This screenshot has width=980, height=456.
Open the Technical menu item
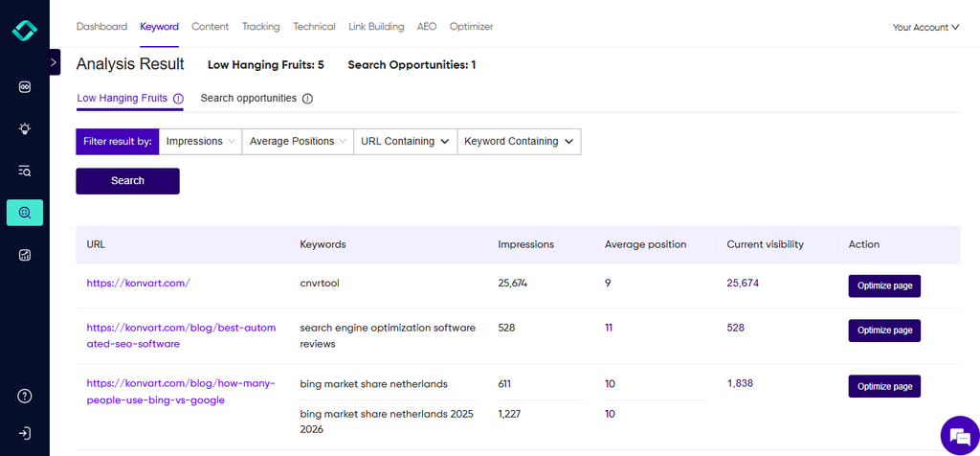[x=314, y=26]
